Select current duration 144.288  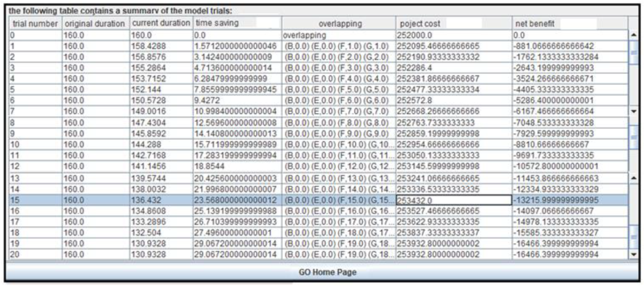tap(161, 145)
